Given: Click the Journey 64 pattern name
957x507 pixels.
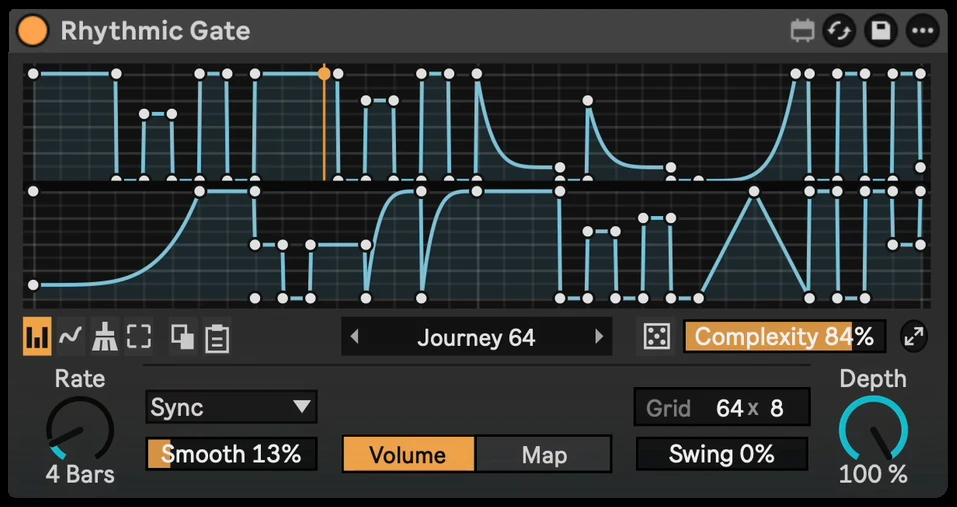Looking at the screenshot, I should [476, 337].
